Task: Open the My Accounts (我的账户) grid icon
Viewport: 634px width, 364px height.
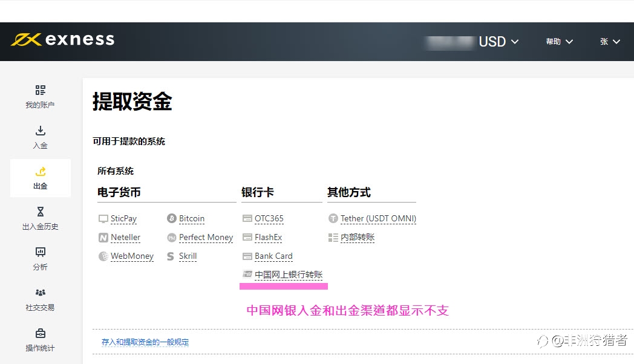Action: click(40, 89)
